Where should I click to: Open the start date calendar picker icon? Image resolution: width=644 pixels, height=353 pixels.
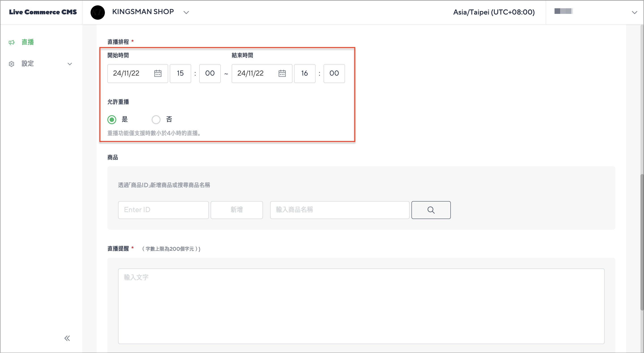[x=158, y=73]
